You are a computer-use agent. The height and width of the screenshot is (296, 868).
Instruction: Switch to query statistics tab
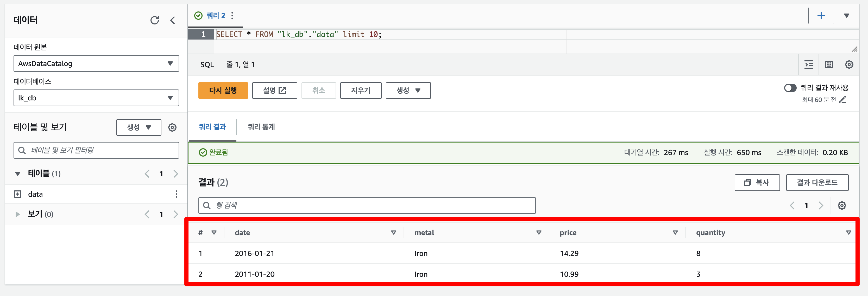(261, 127)
